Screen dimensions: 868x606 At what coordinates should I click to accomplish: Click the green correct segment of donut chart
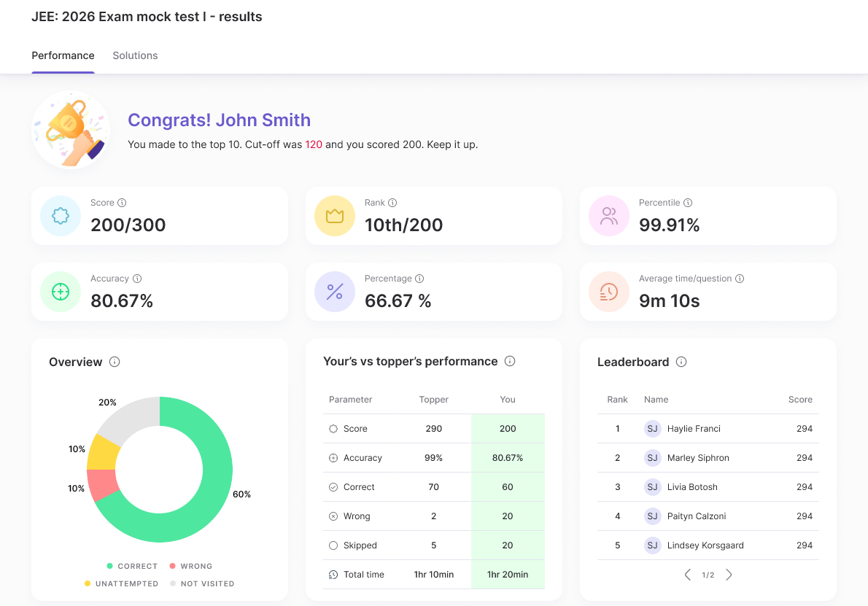pyautogui.click(x=212, y=496)
